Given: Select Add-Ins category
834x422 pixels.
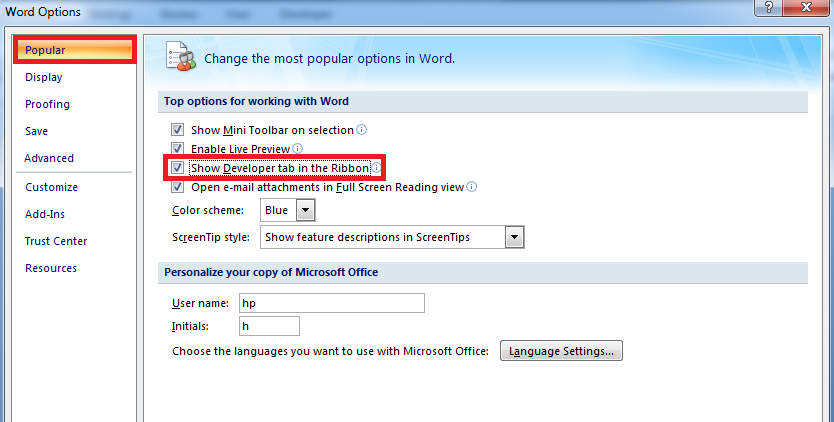Looking at the screenshot, I should point(45,214).
